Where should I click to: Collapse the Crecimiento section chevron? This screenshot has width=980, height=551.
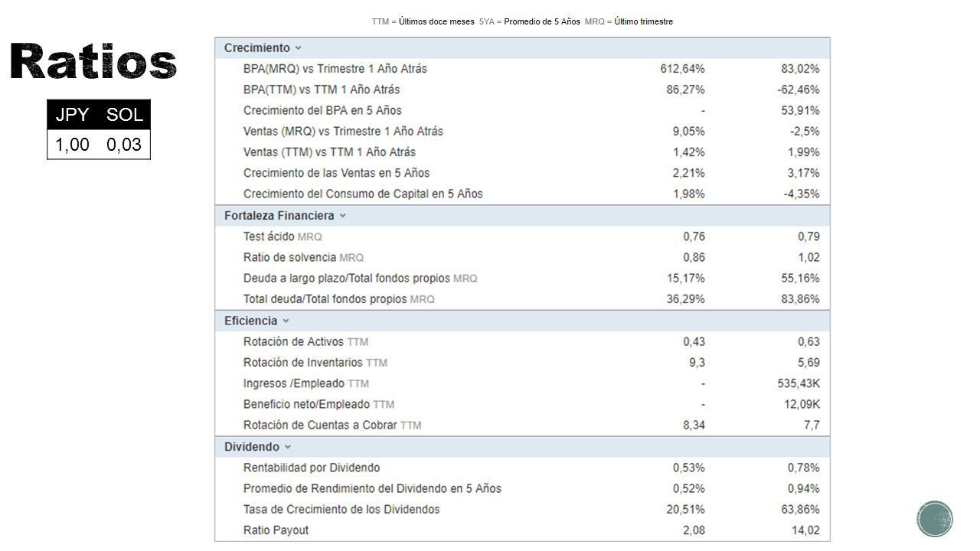(x=299, y=48)
